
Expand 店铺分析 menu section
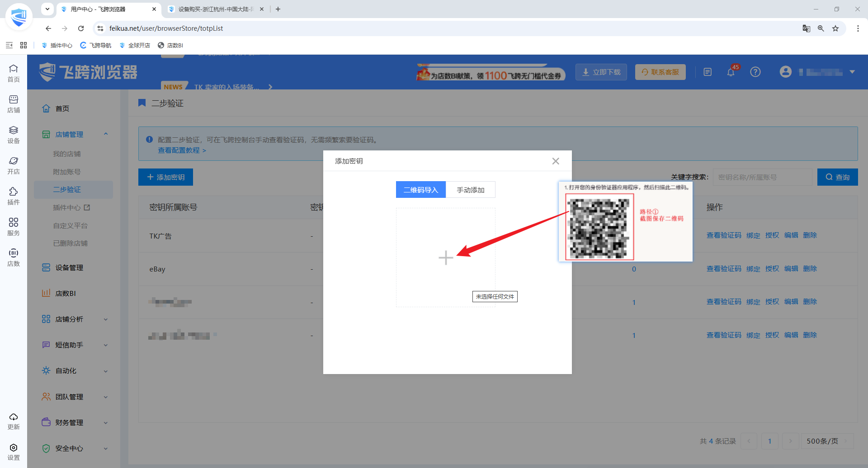[75, 319]
